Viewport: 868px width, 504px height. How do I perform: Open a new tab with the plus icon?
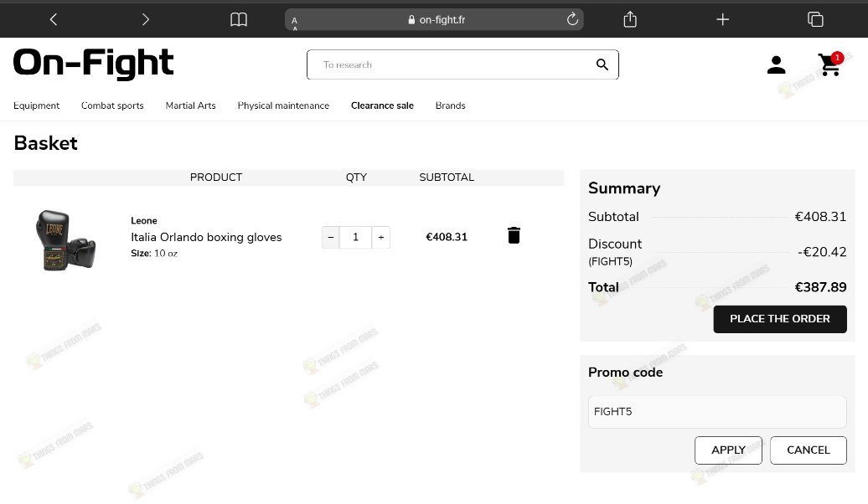(x=722, y=20)
